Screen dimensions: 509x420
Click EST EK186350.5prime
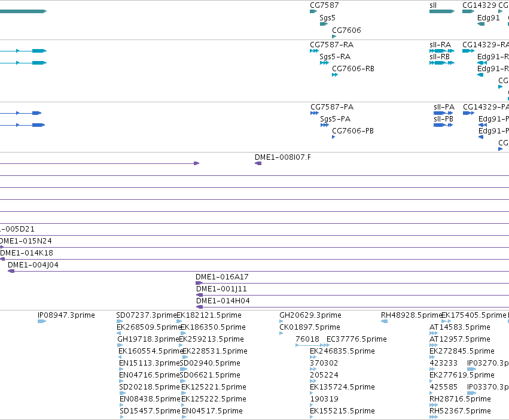213,327
